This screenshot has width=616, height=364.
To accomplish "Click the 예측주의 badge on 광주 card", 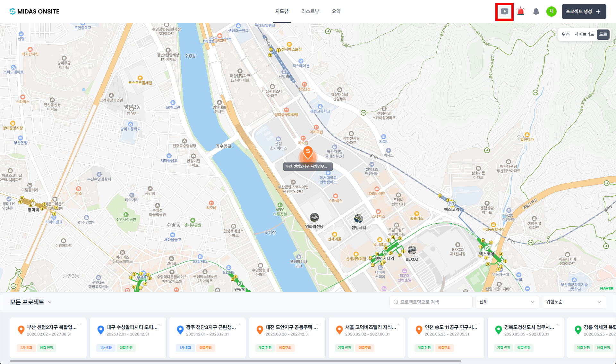I will pyautogui.click(x=205, y=348).
